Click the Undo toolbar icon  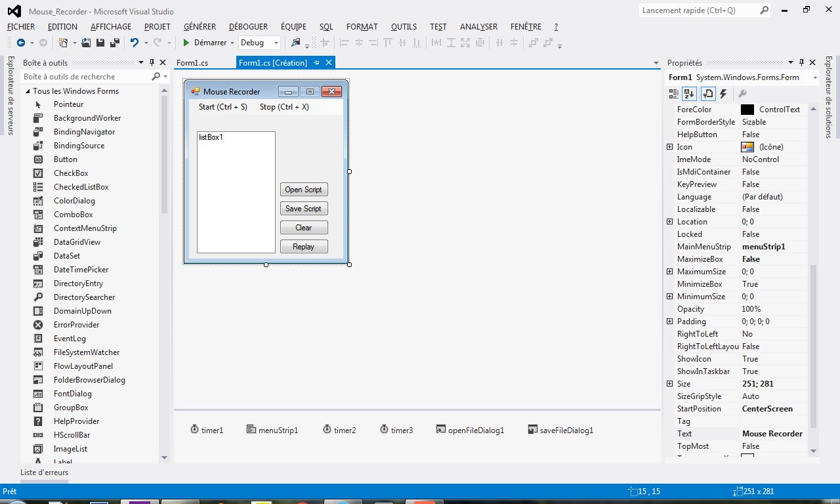(134, 43)
